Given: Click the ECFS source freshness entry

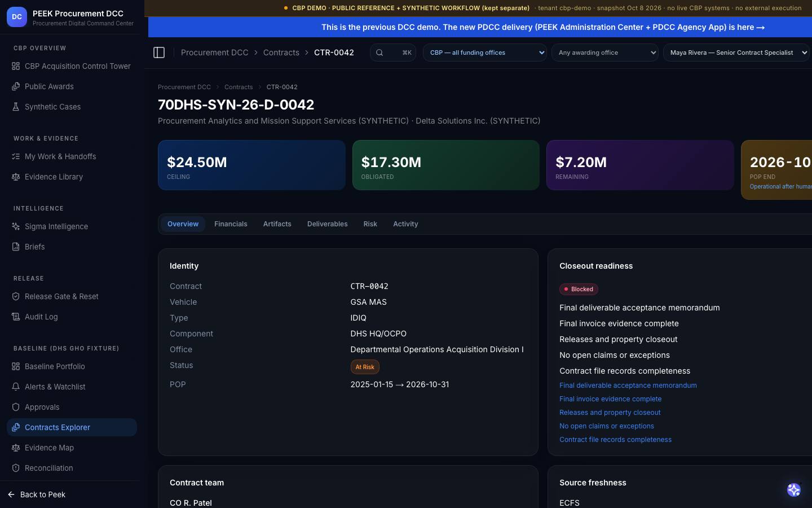Looking at the screenshot, I should click(570, 503).
